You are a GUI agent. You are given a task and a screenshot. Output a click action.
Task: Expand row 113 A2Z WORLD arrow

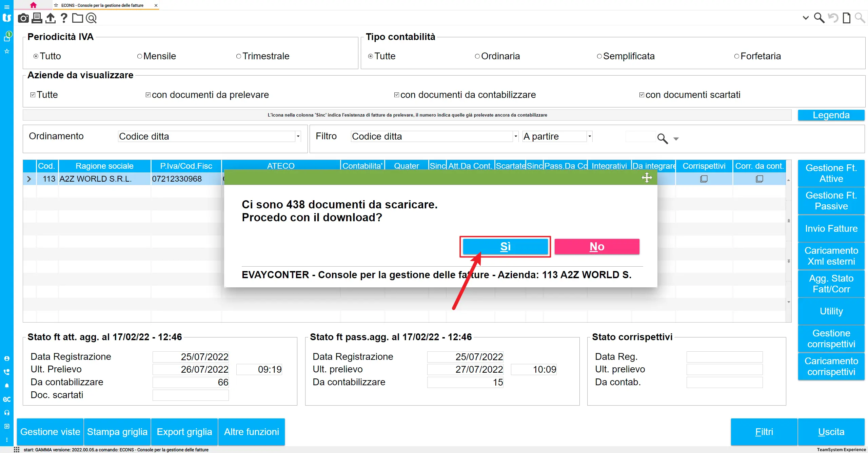click(x=29, y=179)
